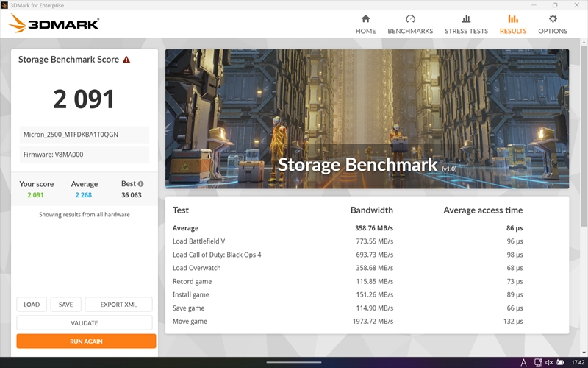Click the 1973.72 MB/s Move game bandwidth

(x=373, y=322)
